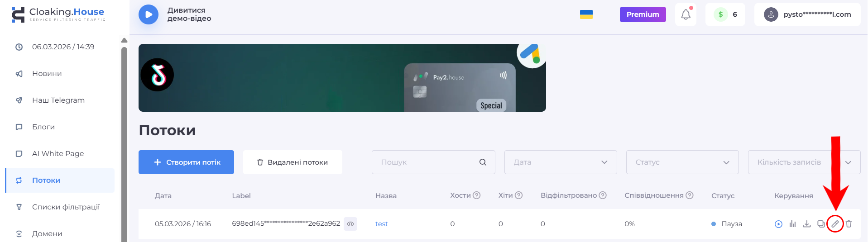Open Видалені потоки button
868x242 pixels.
point(293,162)
